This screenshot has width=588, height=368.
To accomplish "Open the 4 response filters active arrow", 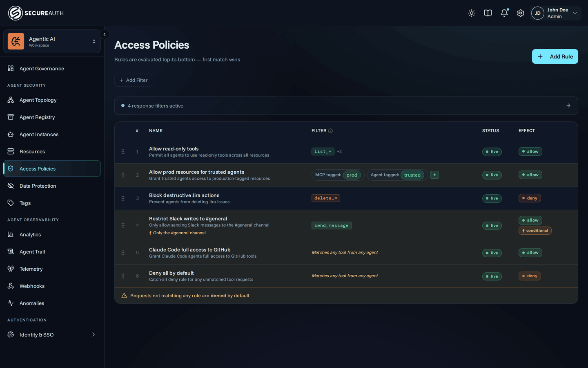I will pos(568,105).
